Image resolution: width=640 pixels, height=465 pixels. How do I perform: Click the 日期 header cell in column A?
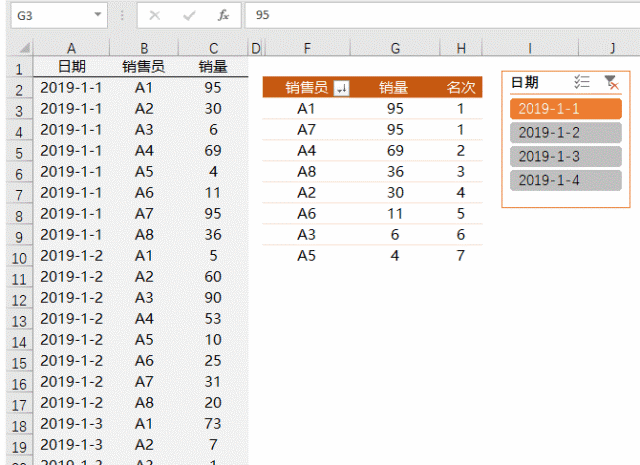pos(71,66)
